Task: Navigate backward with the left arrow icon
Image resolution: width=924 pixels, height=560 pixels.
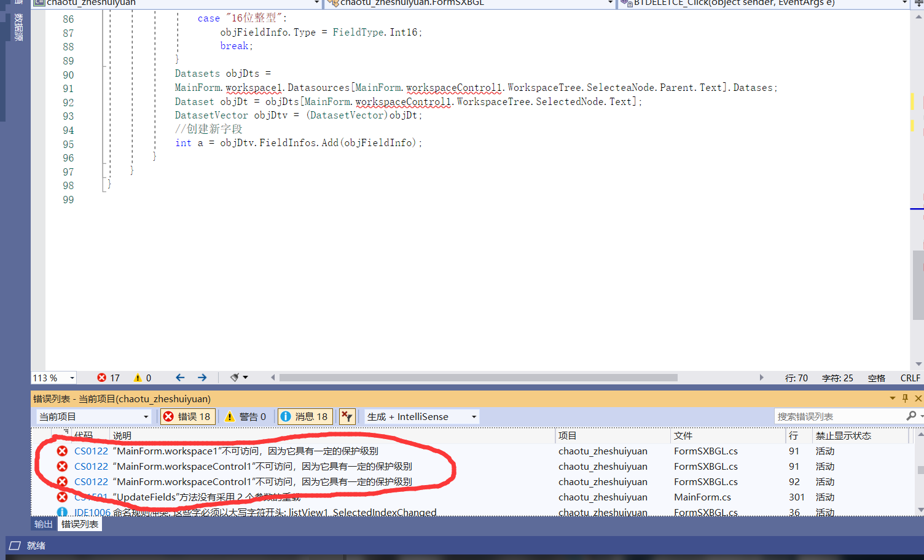Action: point(180,378)
